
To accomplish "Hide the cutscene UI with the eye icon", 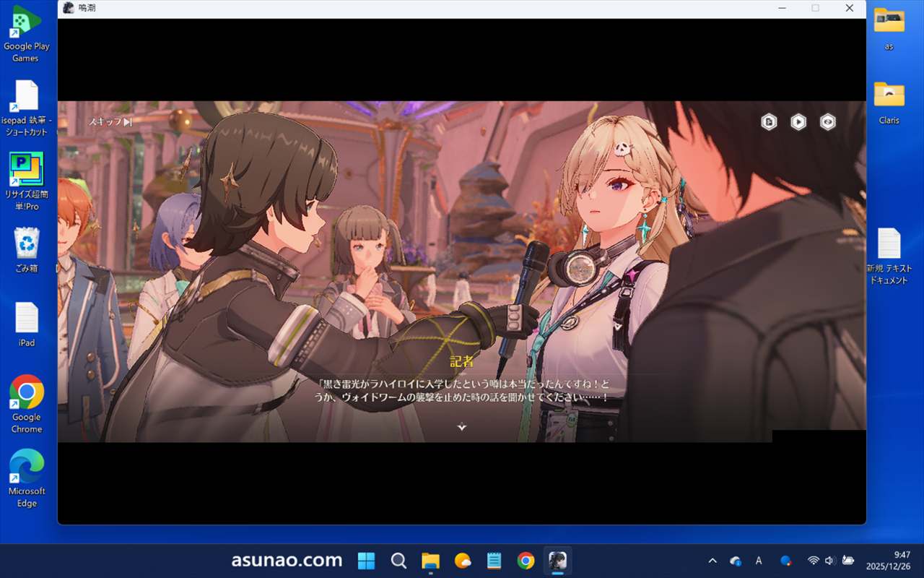I will click(828, 122).
